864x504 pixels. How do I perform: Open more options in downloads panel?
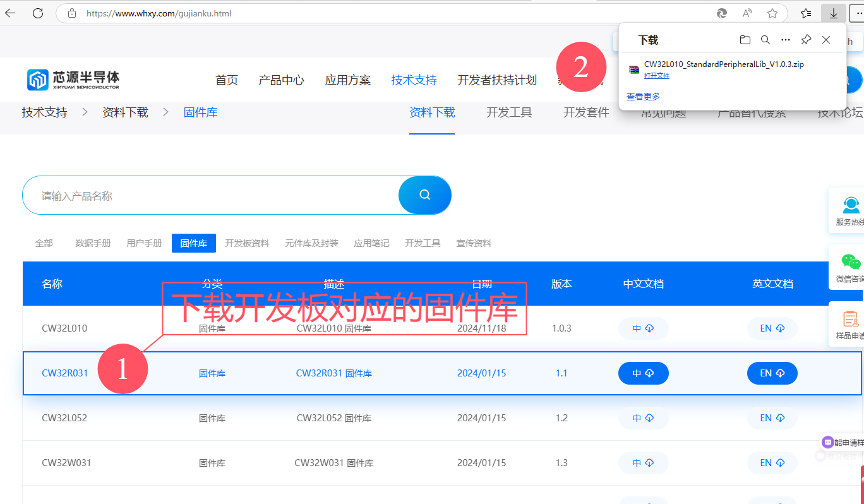785,40
